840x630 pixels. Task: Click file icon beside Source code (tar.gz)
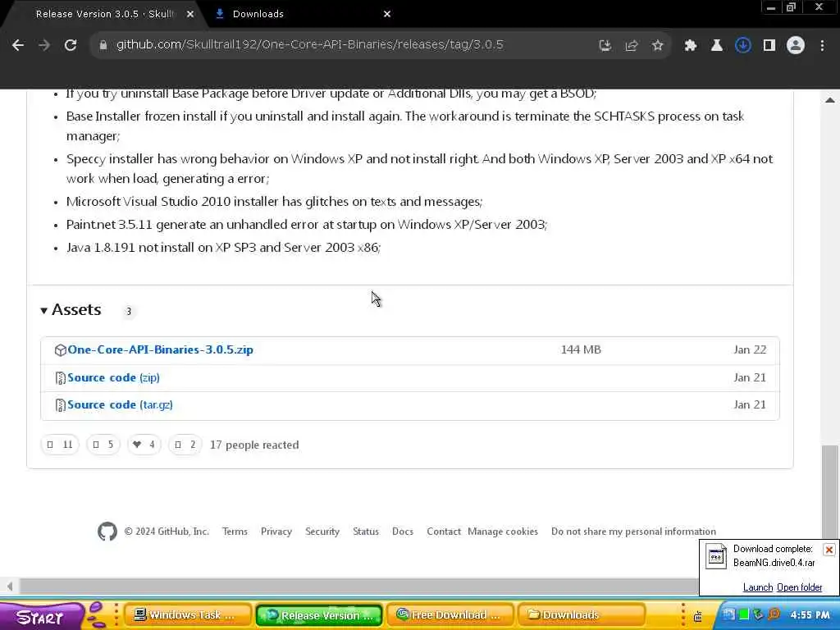pos(60,405)
